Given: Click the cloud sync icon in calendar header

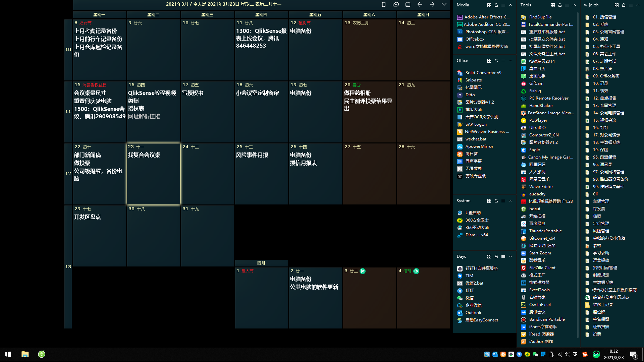Looking at the screenshot, I should [396, 4].
